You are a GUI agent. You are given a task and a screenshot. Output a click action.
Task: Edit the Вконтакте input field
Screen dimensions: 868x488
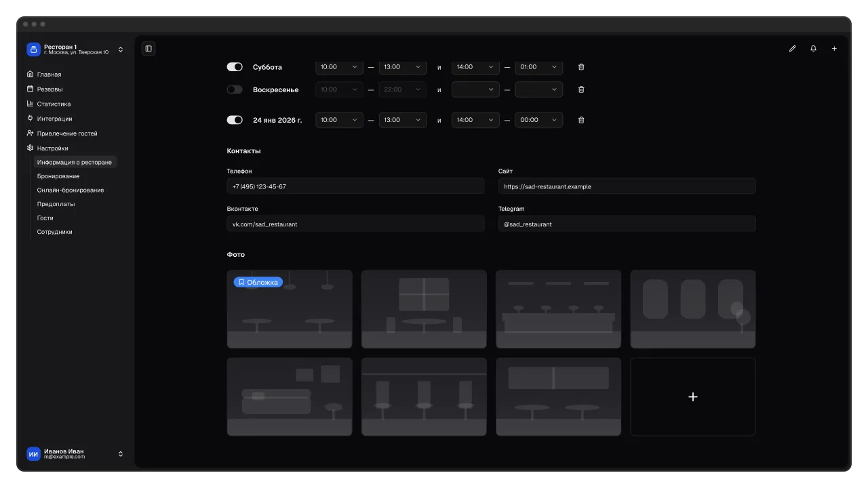(x=356, y=224)
